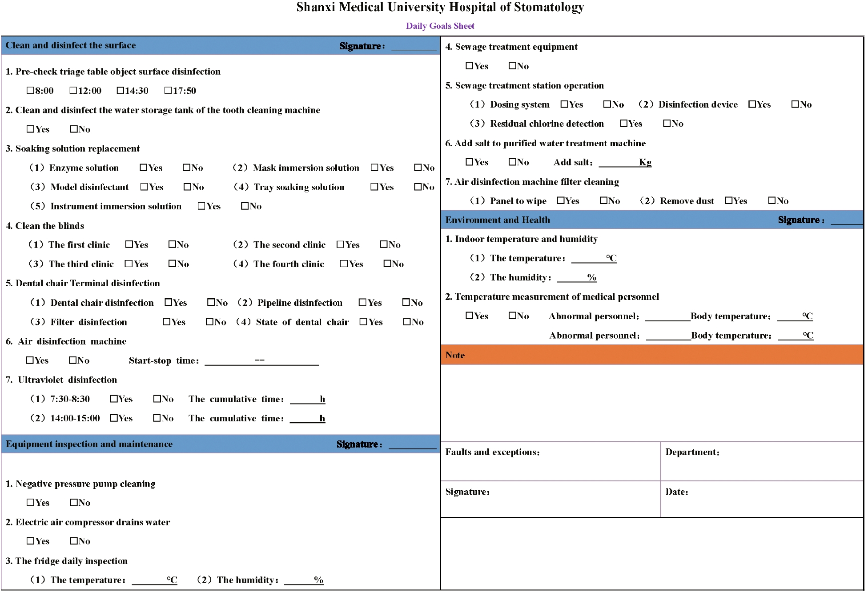Tick Yes for Dental chair disinfection

tap(168, 302)
